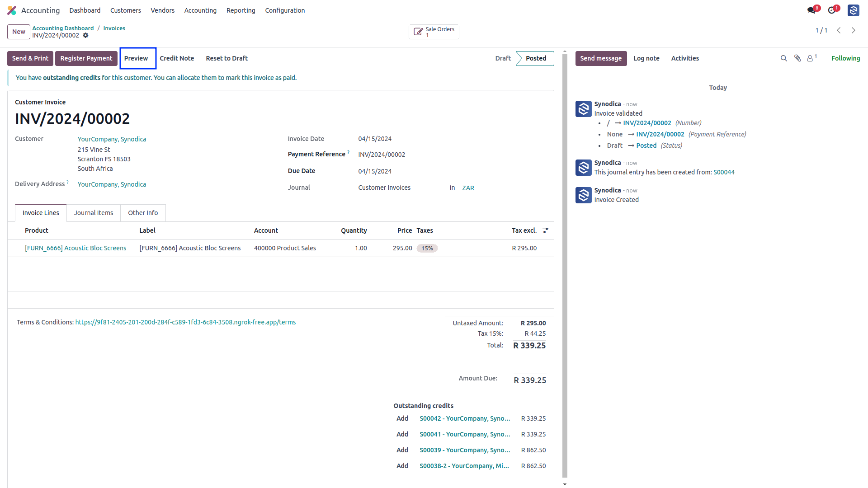Open the Synodica user avatar menu

coord(854,10)
